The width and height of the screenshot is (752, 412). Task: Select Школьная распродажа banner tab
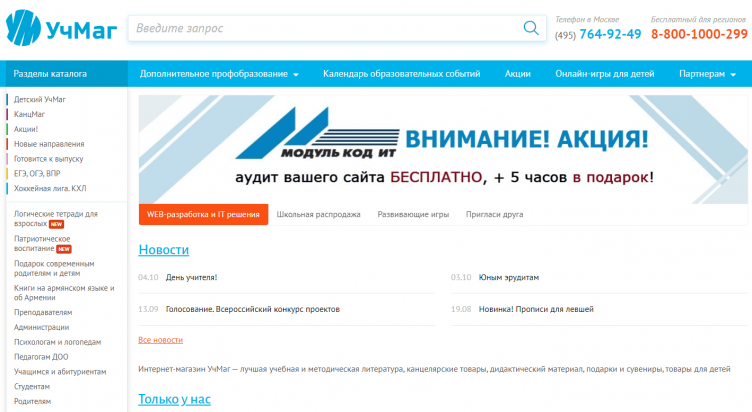pyautogui.click(x=318, y=214)
